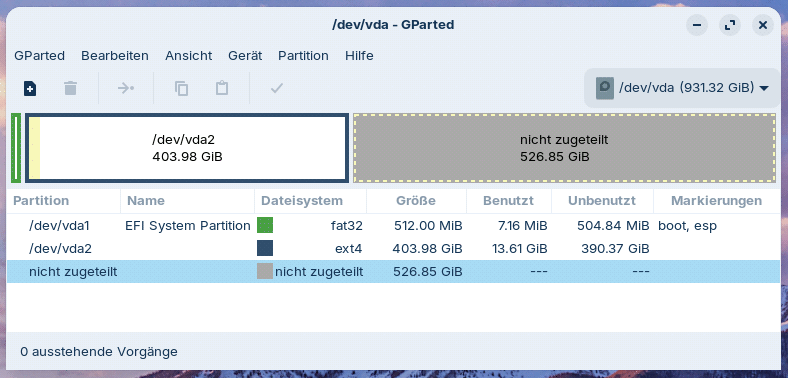Open the Gerät menu
The image size is (788, 378).
click(x=245, y=55)
